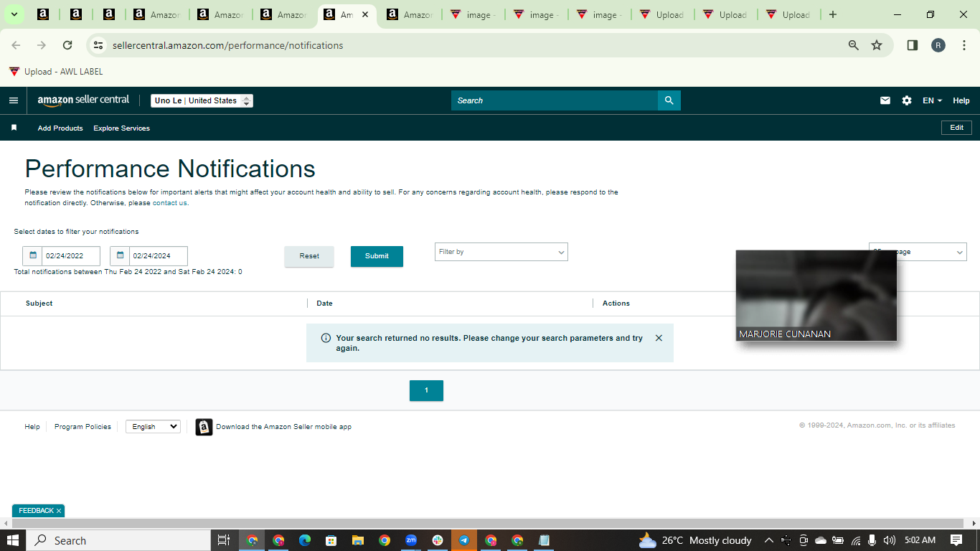
Task: Open File Explorer from the taskbar
Action: point(358,540)
